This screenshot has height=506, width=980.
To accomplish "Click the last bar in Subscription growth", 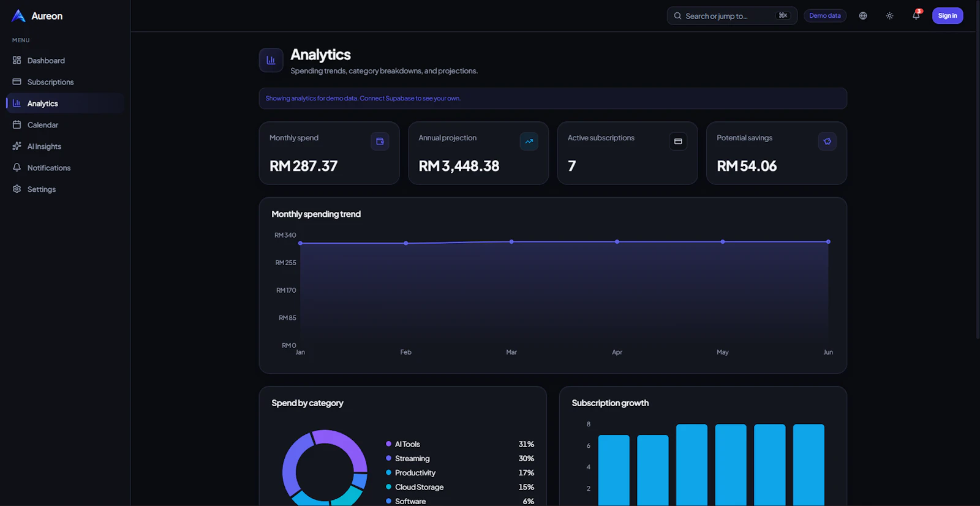I will (x=809, y=465).
